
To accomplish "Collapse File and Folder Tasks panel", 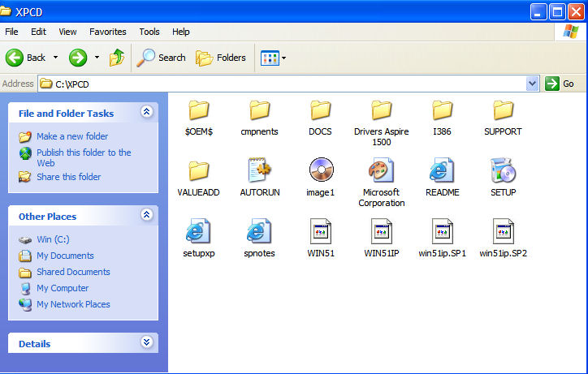I will [146, 111].
